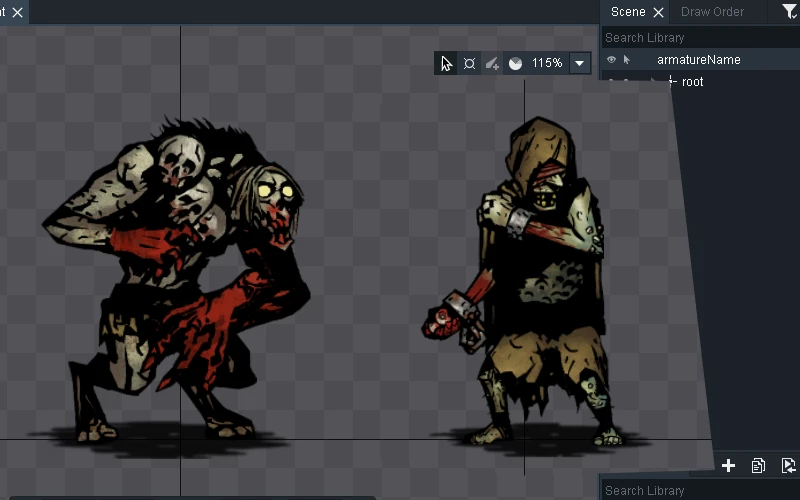Select the armatureName row

701,60
